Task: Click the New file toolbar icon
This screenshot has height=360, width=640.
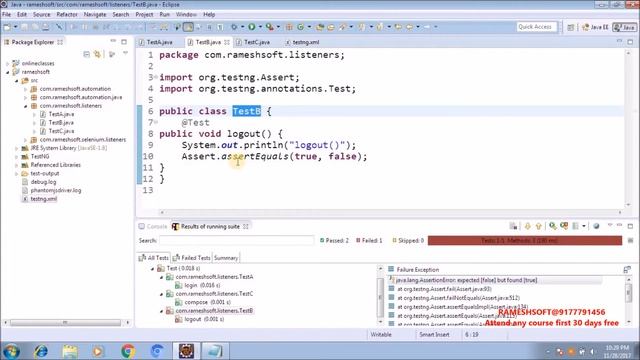Action: click(7, 27)
